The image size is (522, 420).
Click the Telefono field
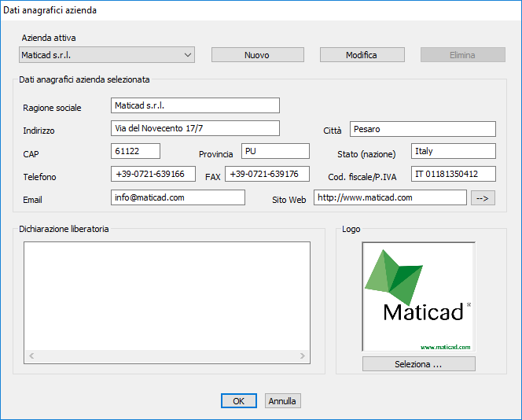coord(153,174)
